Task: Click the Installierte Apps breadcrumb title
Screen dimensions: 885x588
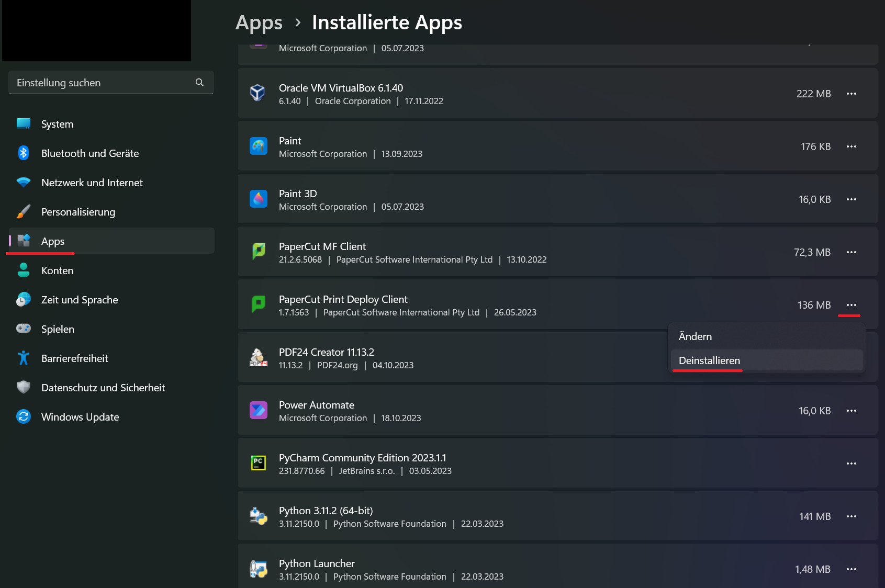Action: pyautogui.click(x=387, y=22)
